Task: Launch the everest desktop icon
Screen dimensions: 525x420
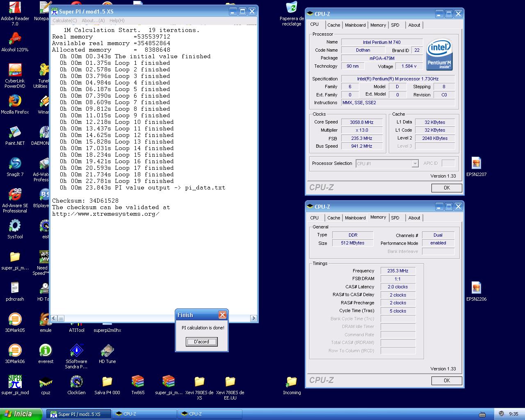Action: pyautogui.click(x=46, y=351)
